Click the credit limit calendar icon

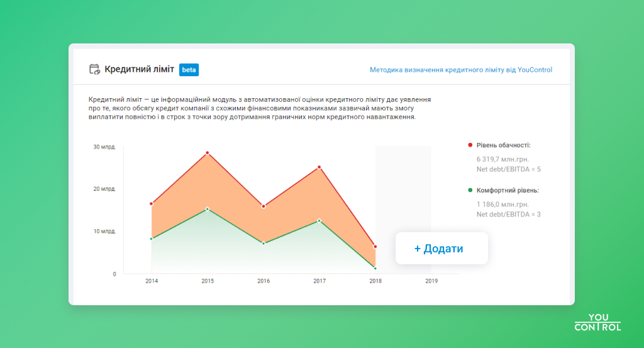coord(95,70)
